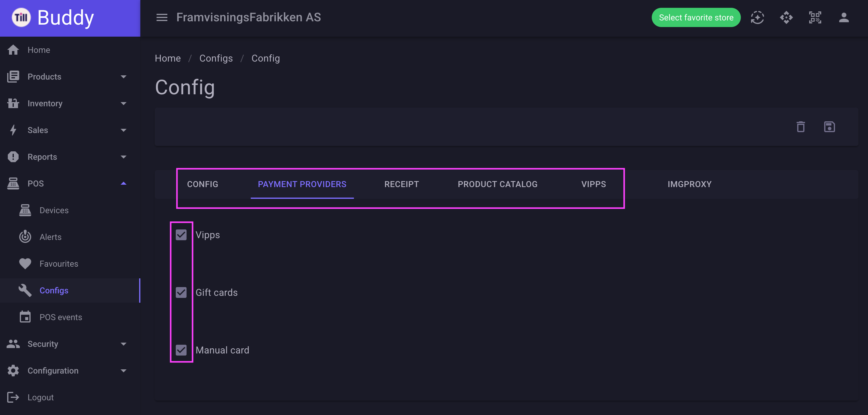Image resolution: width=868 pixels, height=415 pixels.
Task: Open Devices in sidebar
Action: pos(70,210)
